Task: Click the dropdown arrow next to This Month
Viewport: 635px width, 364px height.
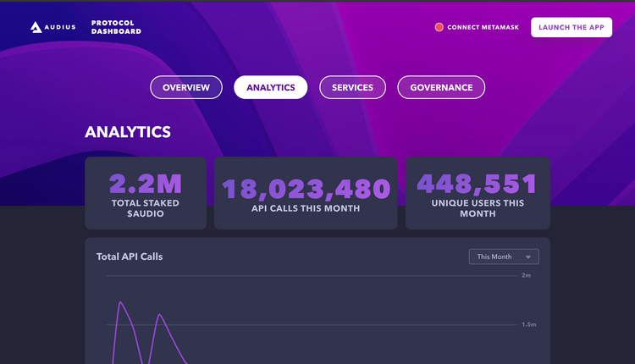Action: coord(528,257)
